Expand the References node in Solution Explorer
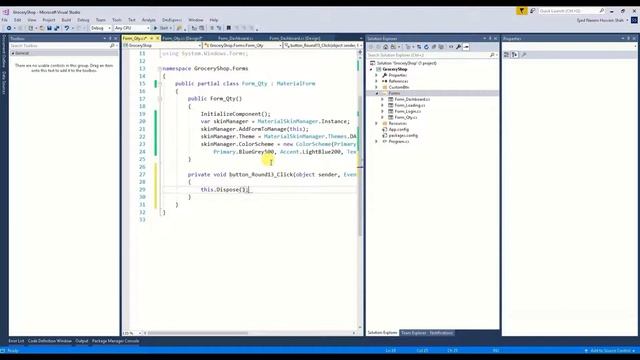This screenshot has width=640, height=360. [376, 81]
